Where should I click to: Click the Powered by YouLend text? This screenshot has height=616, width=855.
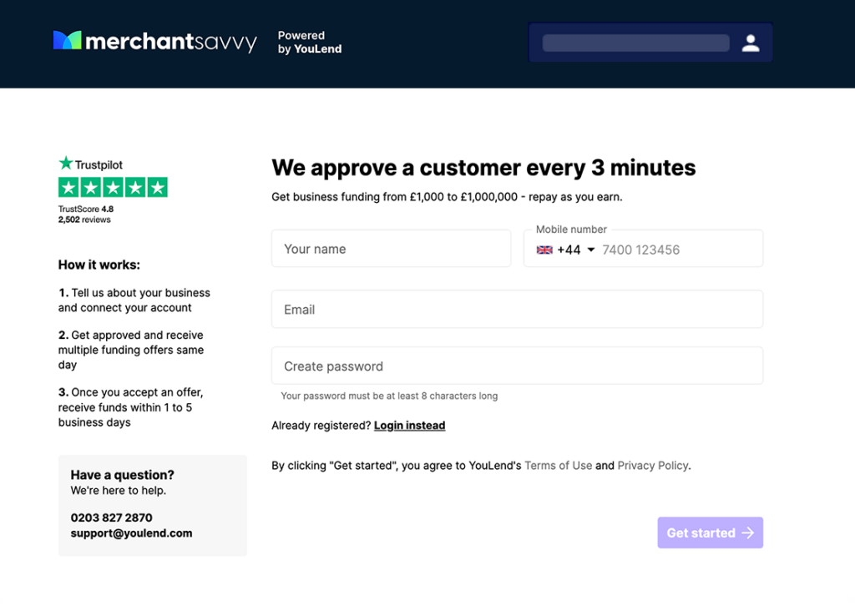point(310,42)
